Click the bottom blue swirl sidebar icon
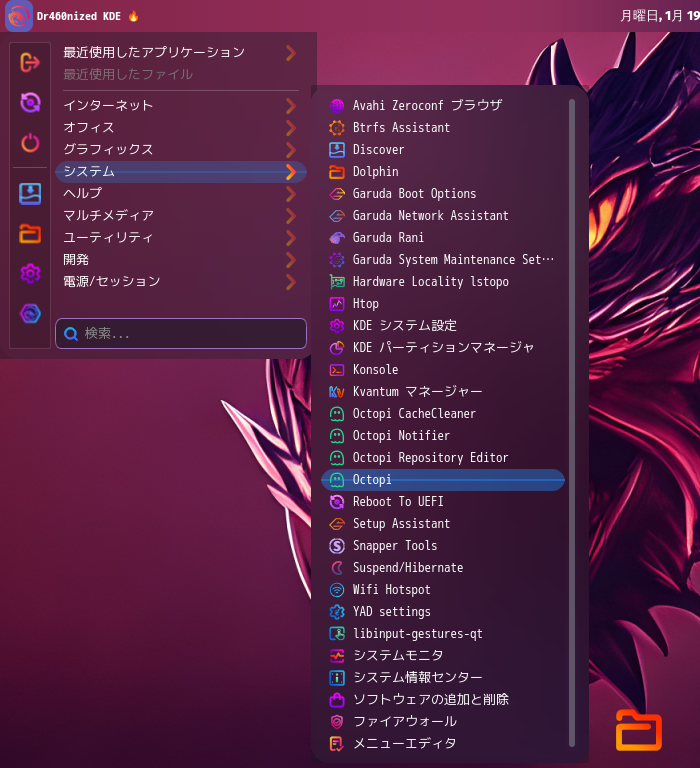 click(x=30, y=313)
